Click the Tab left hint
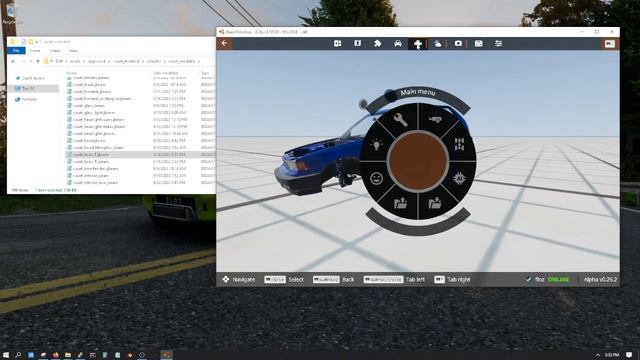Viewport: 640px width, 360px height. click(x=394, y=280)
